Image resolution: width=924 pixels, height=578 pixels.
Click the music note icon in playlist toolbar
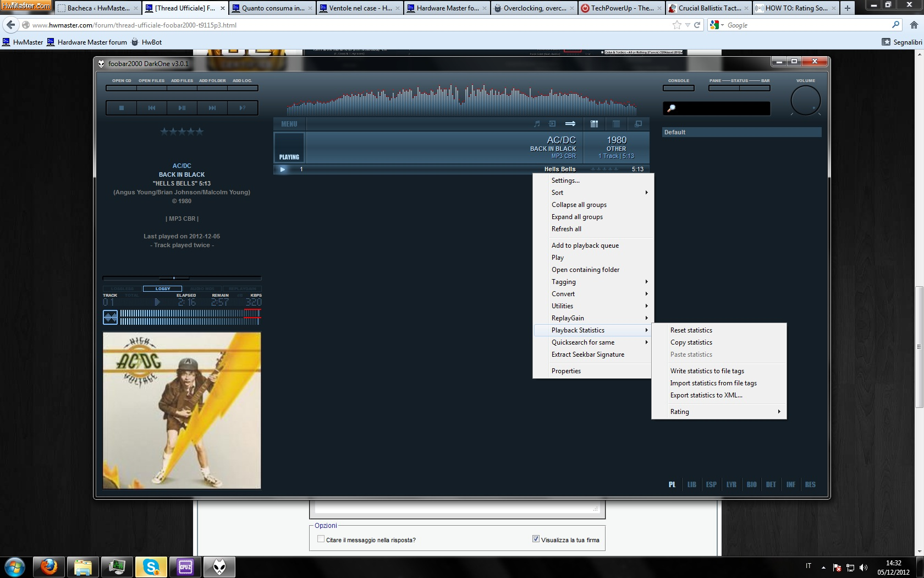point(537,124)
